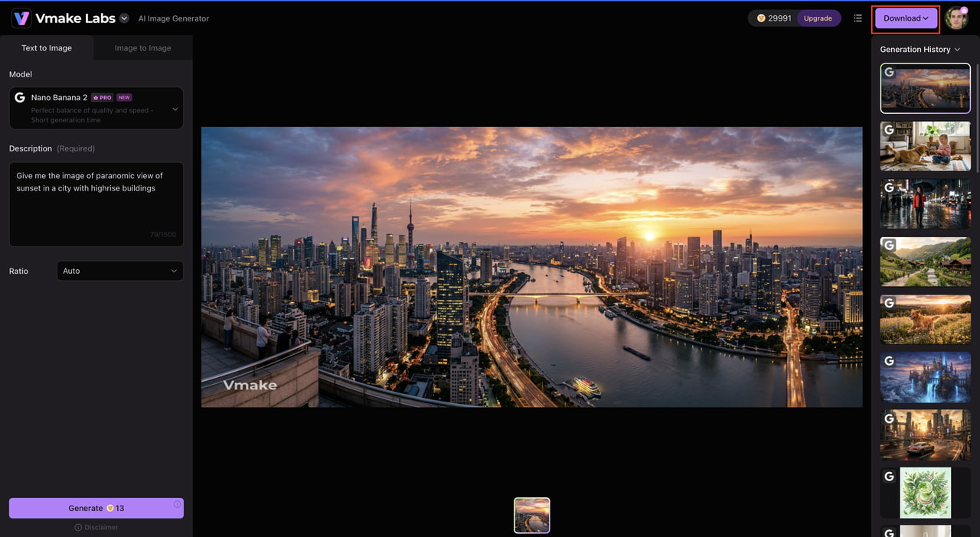Open the Disclaimer link

[96, 527]
